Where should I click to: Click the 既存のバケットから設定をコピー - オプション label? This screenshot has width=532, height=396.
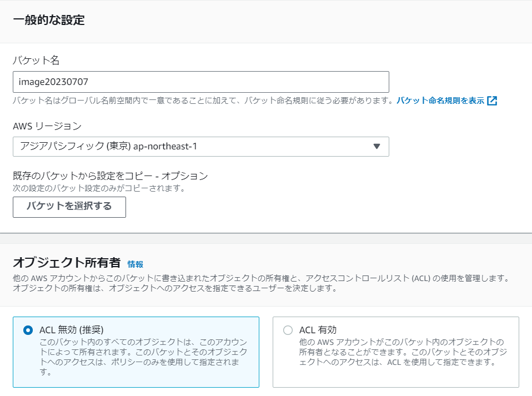coord(111,176)
